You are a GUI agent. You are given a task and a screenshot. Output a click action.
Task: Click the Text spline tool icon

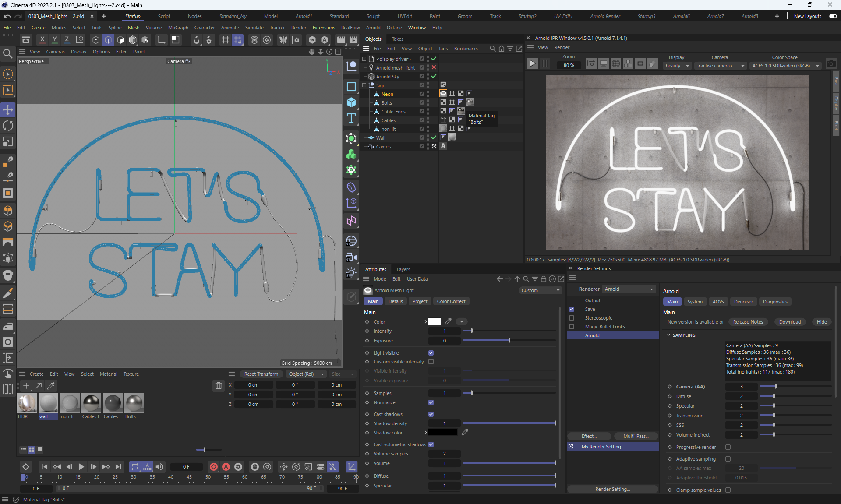coord(351,119)
